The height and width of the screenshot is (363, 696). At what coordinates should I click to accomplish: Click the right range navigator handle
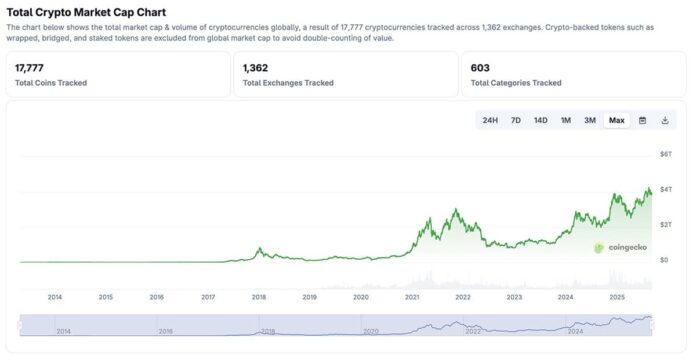[x=652, y=325]
